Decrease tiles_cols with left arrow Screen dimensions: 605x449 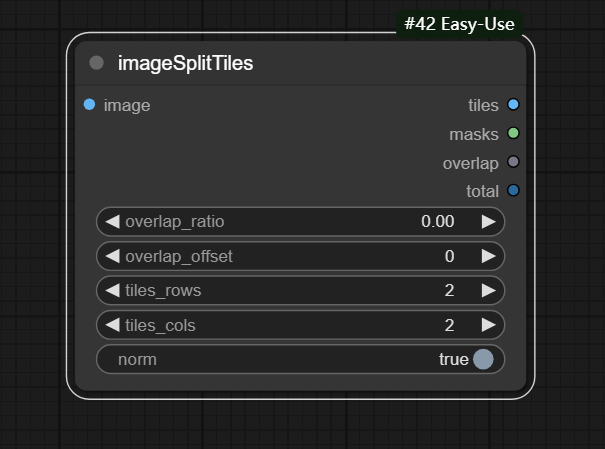(112, 325)
